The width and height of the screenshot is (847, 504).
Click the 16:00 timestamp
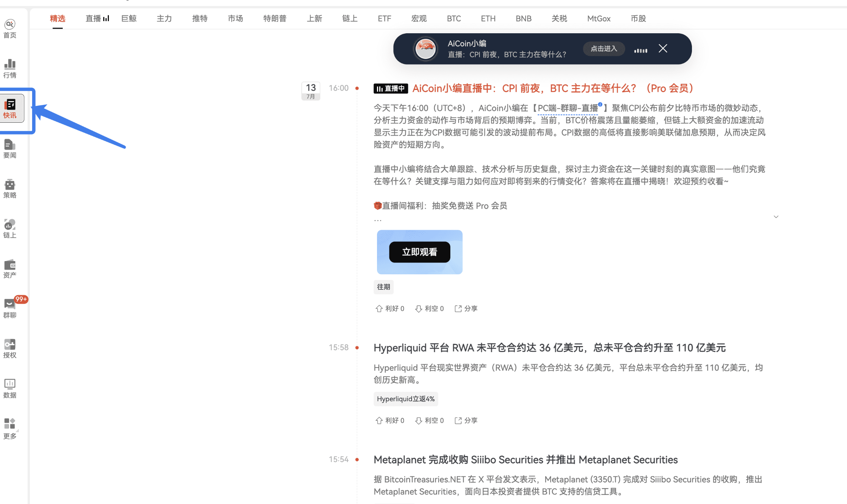point(338,88)
